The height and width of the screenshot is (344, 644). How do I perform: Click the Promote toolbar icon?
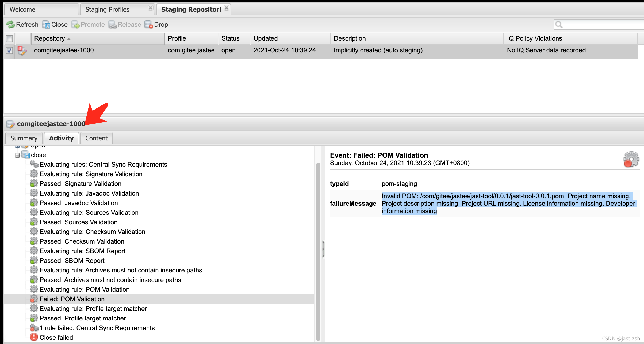coord(75,25)
